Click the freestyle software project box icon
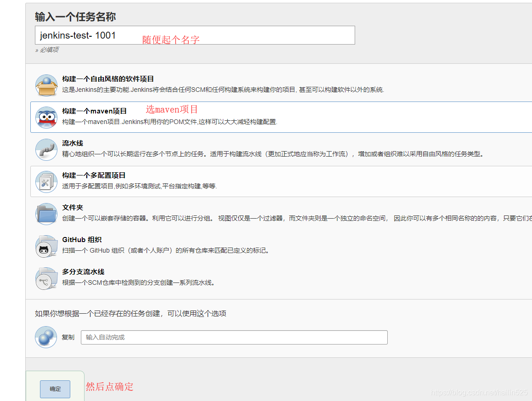 (x=46, y=85)
